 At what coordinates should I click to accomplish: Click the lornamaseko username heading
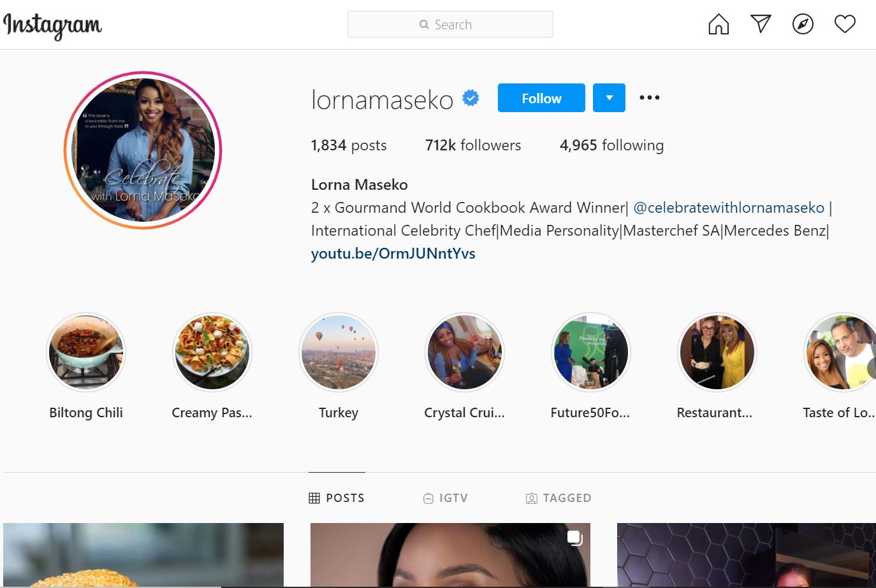(x=382, y=99)
